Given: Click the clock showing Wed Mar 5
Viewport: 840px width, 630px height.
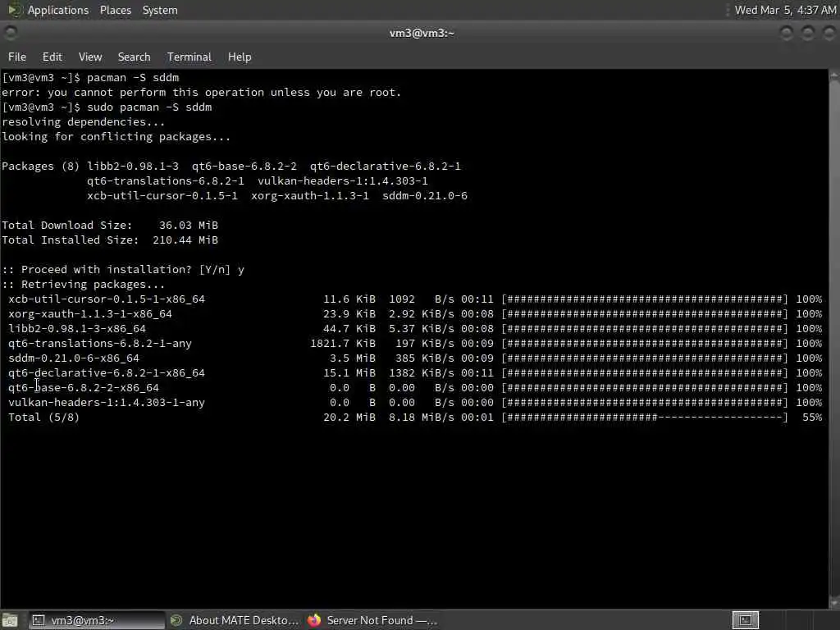Looking at the screenshot, I should pyautogui.click(x=785, y=10).
